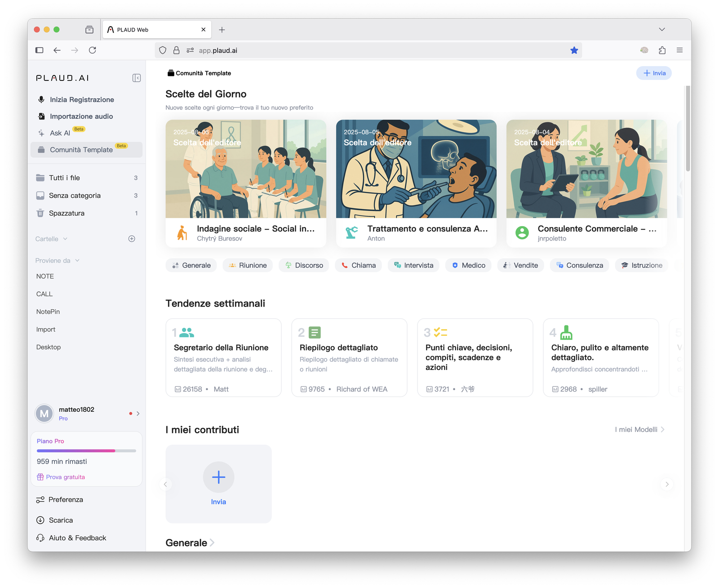The image size is (719, 588).
Task: Click the Spazzatura trash icon
Action: (x=40, y=213)
